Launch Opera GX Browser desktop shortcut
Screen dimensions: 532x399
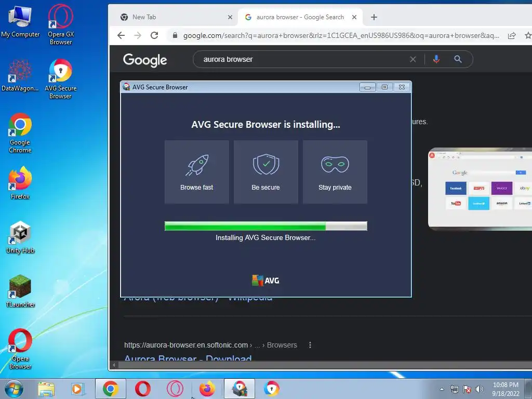tap(60, 24)
